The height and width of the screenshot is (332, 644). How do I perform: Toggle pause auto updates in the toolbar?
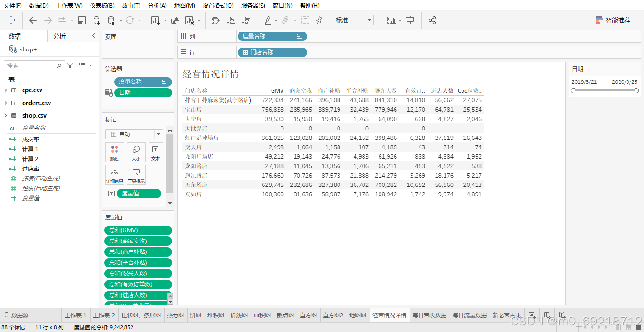112,20
